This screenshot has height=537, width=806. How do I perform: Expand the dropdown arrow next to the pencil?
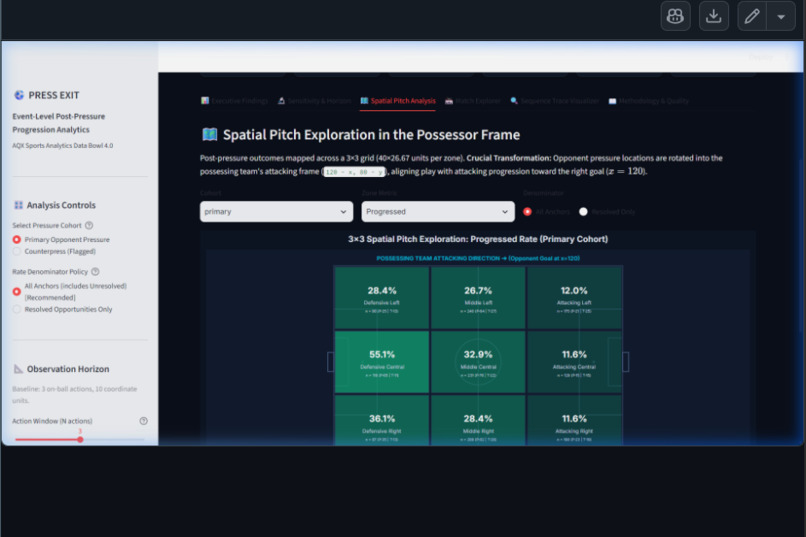(781, 16)
